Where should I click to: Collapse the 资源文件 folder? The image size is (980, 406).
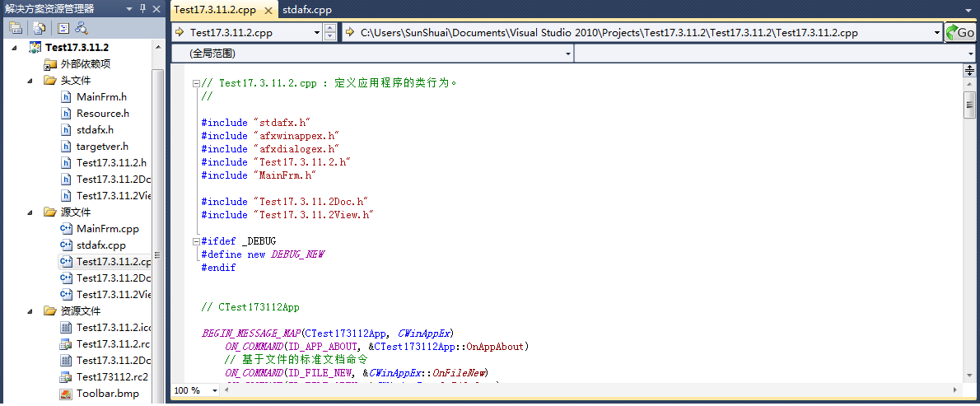(30, 311)
